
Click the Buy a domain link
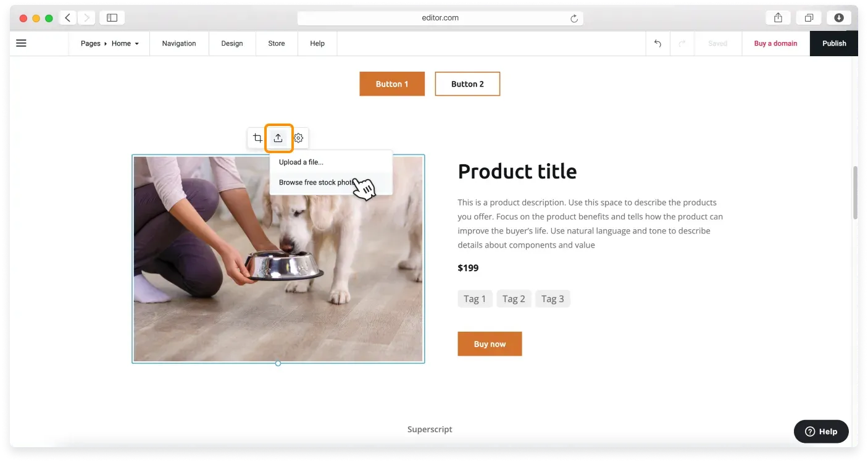point(775,43)
